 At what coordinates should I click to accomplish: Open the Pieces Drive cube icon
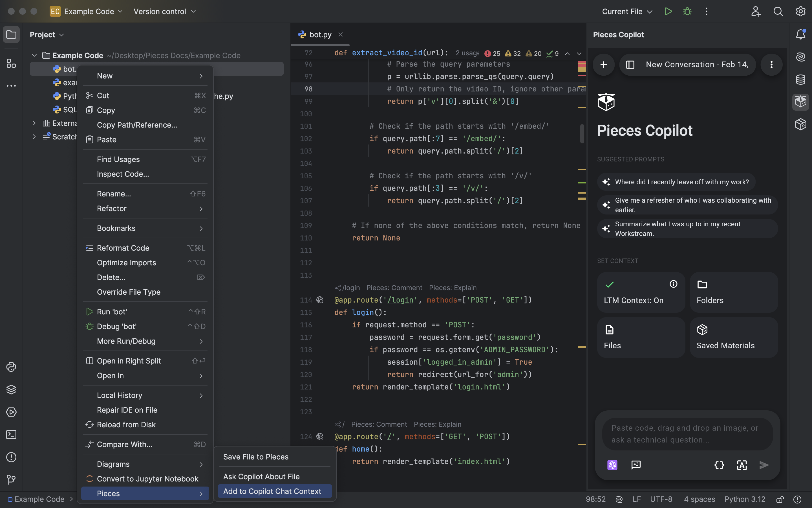tap(801, 124)
